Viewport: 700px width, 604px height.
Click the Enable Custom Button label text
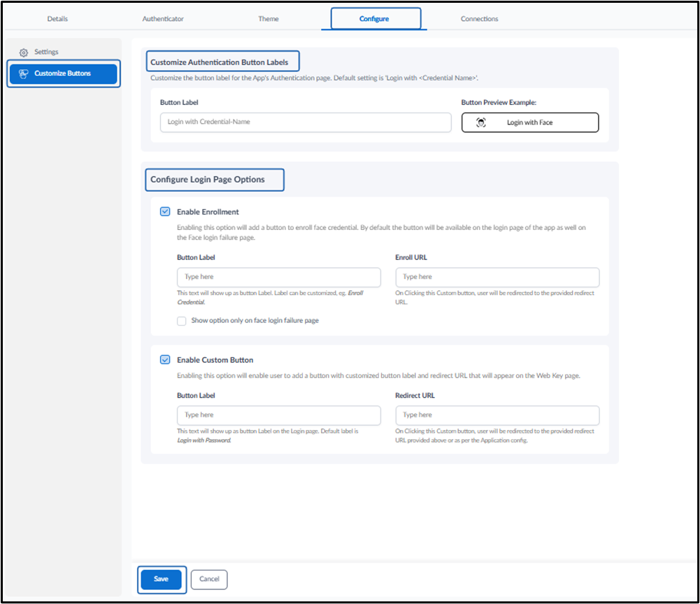coord(215,360)
